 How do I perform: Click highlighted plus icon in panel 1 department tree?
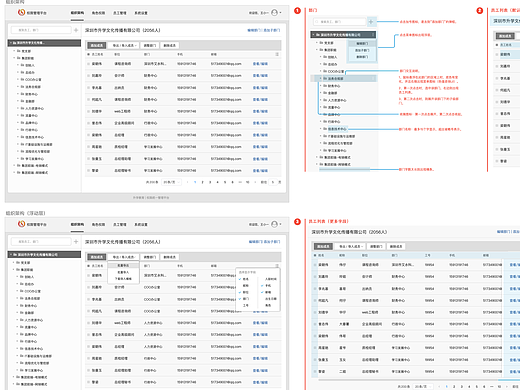(x=371, y=22)
